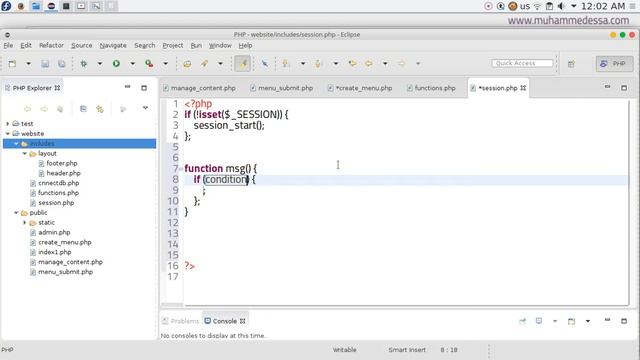The height and width of the screenshot is (360, 640).
Task: Click the Forward navigation arrow icon
Action: pos(402,64)
